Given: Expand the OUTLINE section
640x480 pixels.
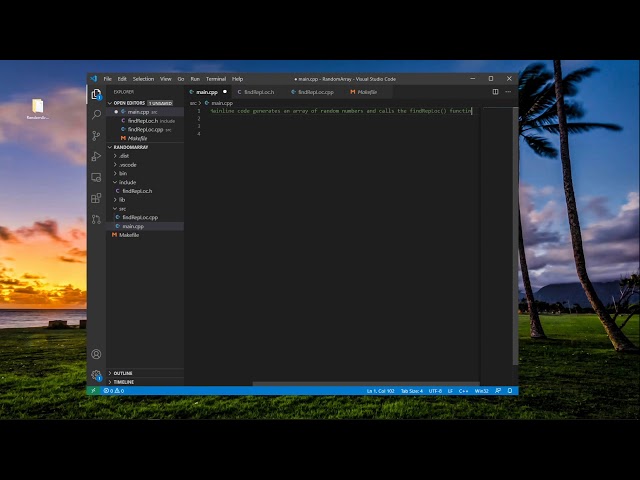Looking at the screenshot, I should (123, 373).
